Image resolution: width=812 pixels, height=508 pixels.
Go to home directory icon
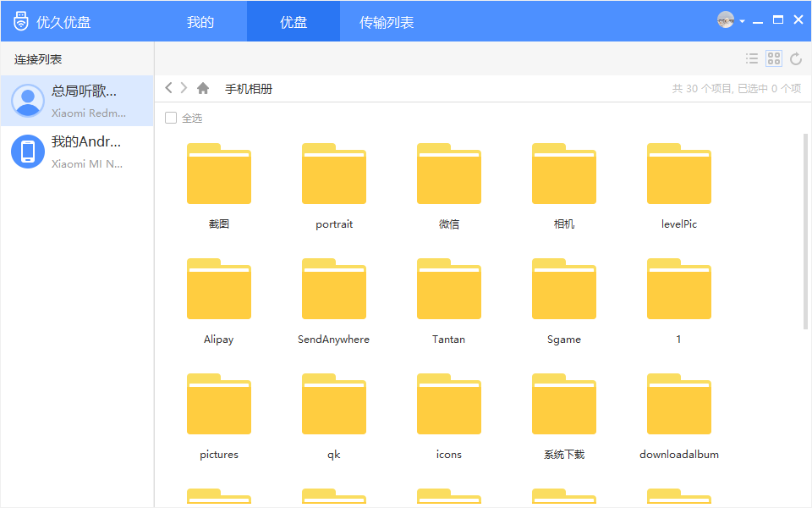coord(203,88)
